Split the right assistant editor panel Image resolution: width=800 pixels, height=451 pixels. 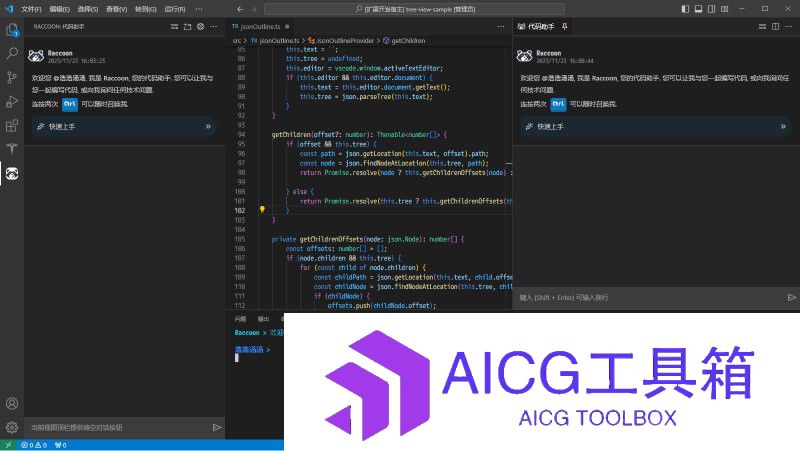(776, 27)
